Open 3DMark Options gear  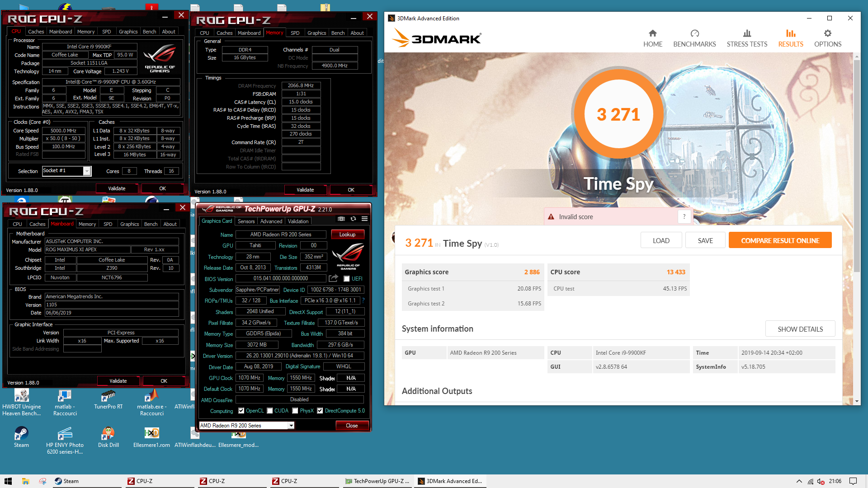(x=828, y=38)
